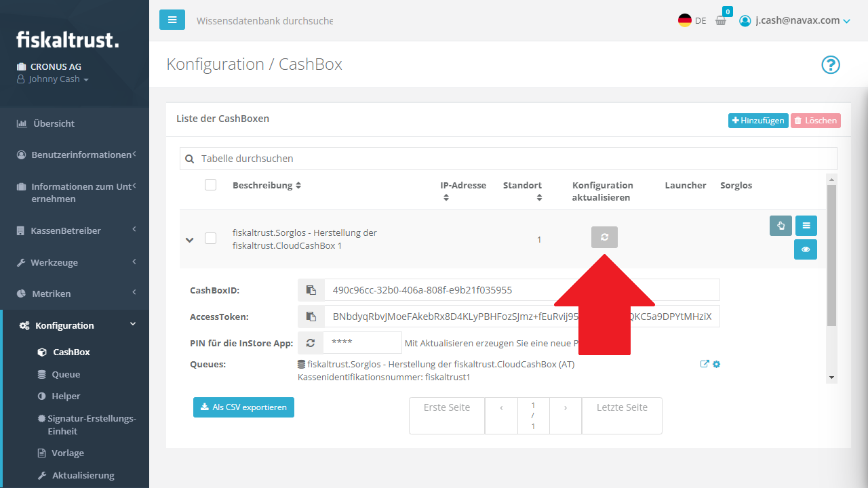
Task: Expand the KassenBetreiber menu
Action: click(75, 230)
